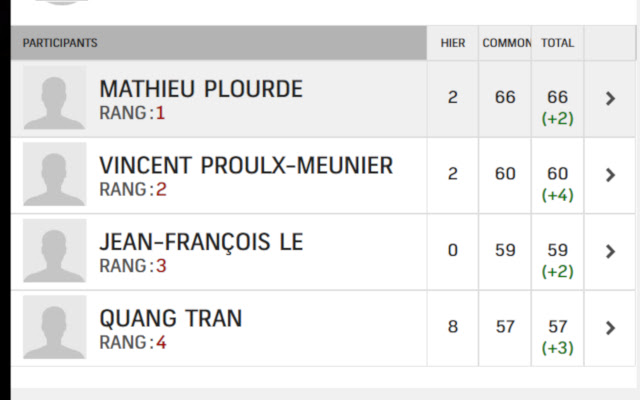
Task: Open Mathieu Plourde's name link
Action: pos(201,89)
